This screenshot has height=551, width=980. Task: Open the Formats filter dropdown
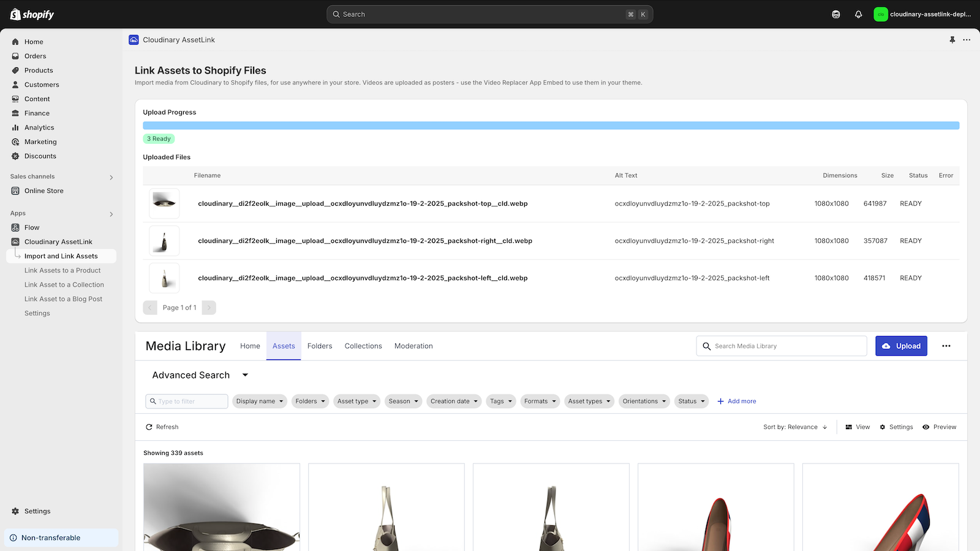point(540,401)
